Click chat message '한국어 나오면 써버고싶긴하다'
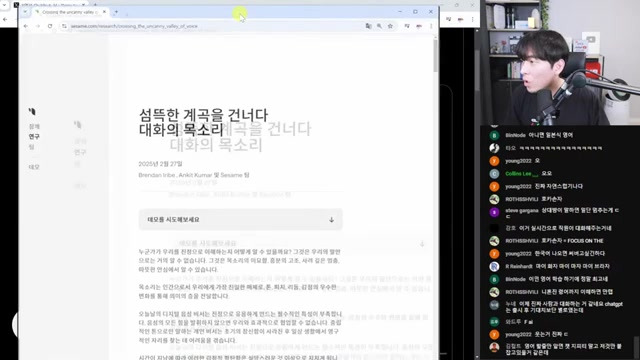The width and height of the screenshot is (640, 360). click(x=570, y=253)
